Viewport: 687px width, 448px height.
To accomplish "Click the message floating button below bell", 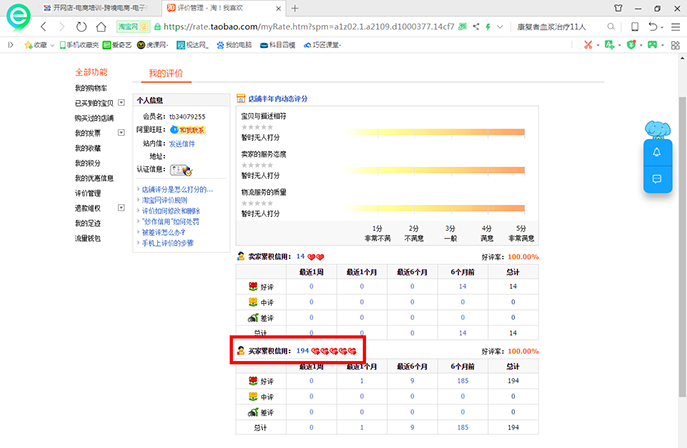I will [x=656, y=179].
